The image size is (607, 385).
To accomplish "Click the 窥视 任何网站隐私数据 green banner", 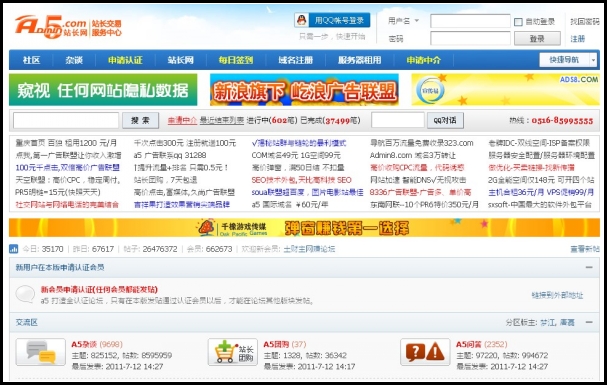I will [103, 90].
